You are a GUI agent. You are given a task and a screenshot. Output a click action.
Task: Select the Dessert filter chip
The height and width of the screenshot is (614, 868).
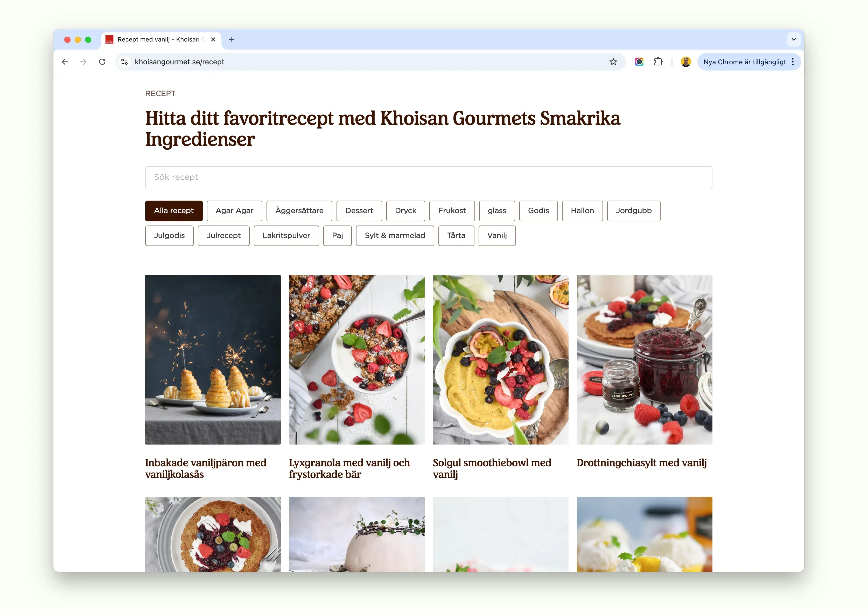[x=359, y=210]
